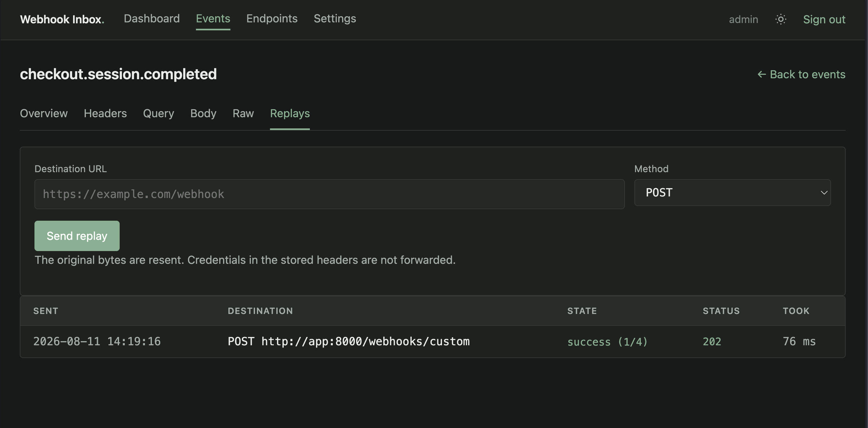Image resolution: width=868 pixels, height=428 pixels.
Task: Switch to the Overview tab
Action: click(44, 113)
